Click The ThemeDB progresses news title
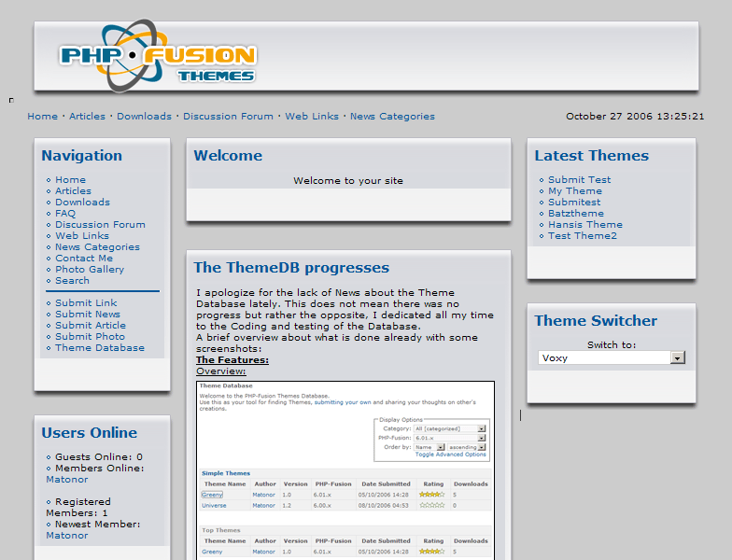This screenshot has width=732, height=560. point(291,268)
